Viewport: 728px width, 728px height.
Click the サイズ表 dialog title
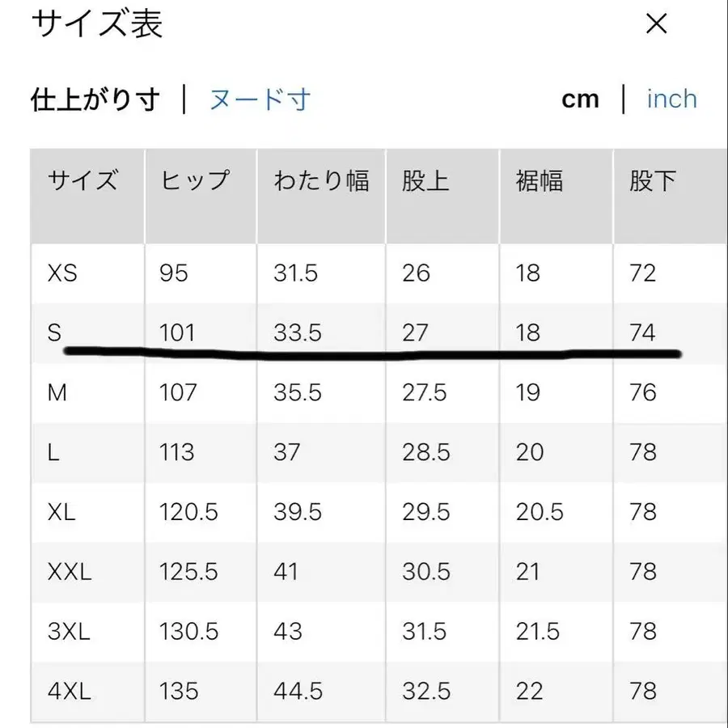point(95,25)
